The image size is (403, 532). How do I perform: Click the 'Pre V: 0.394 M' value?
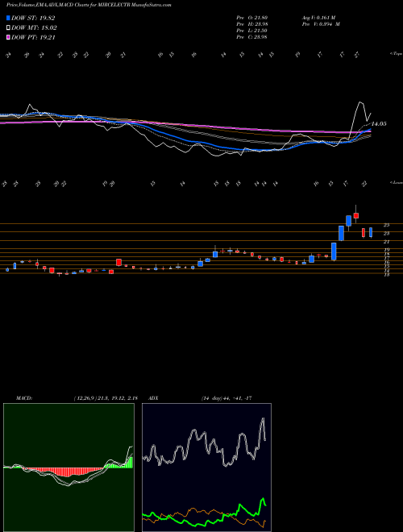(x=320, y=24)
